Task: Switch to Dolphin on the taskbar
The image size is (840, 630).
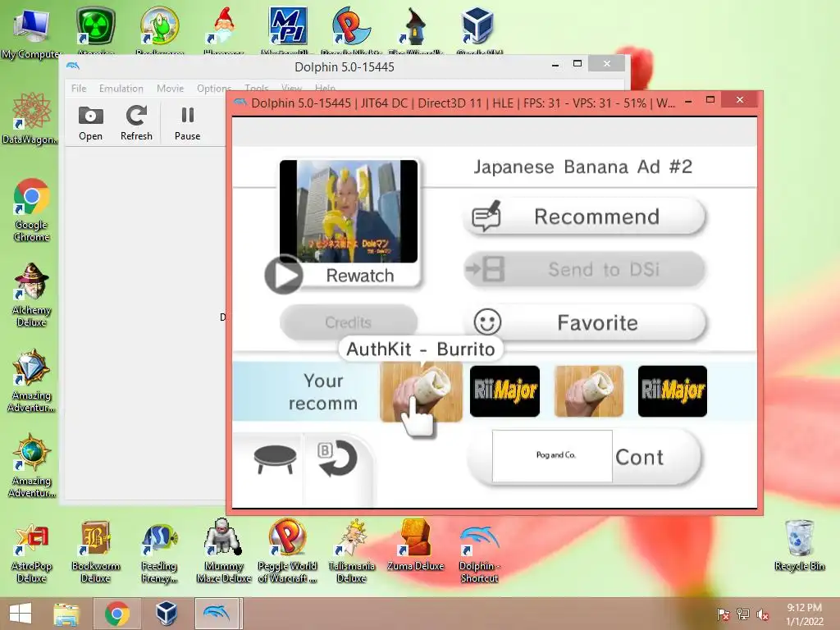Action: (217, 614)
